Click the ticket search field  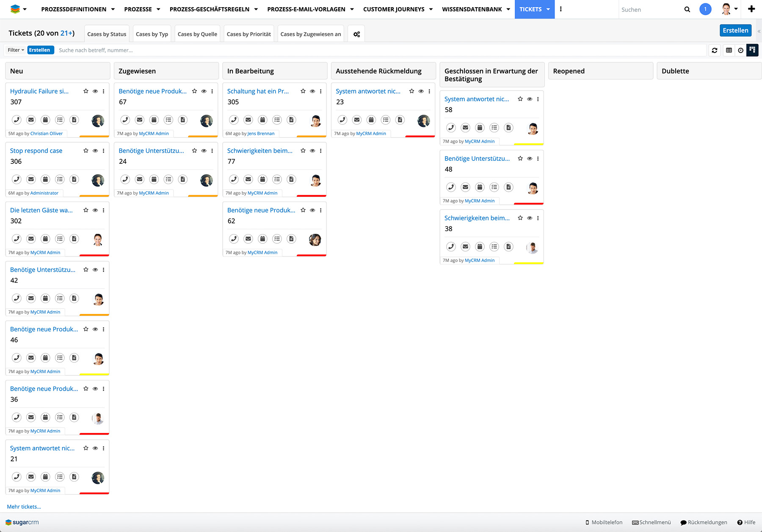381,50
